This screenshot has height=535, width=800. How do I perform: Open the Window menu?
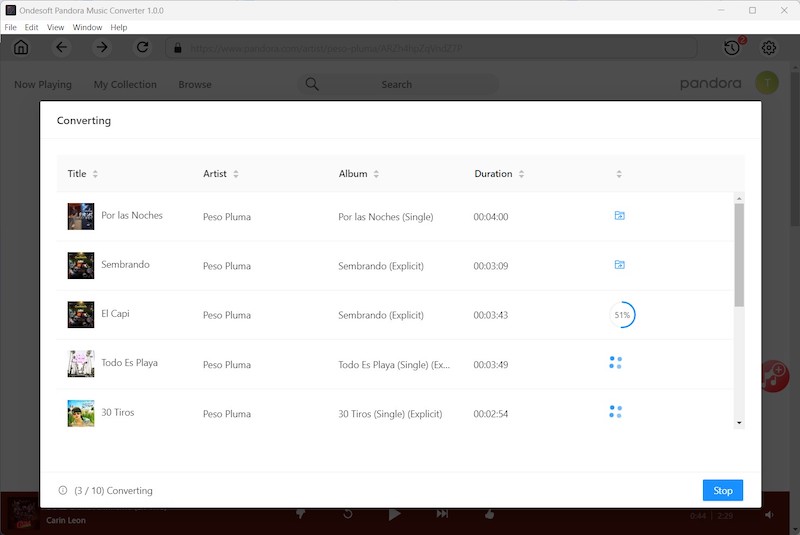(87, 28)
